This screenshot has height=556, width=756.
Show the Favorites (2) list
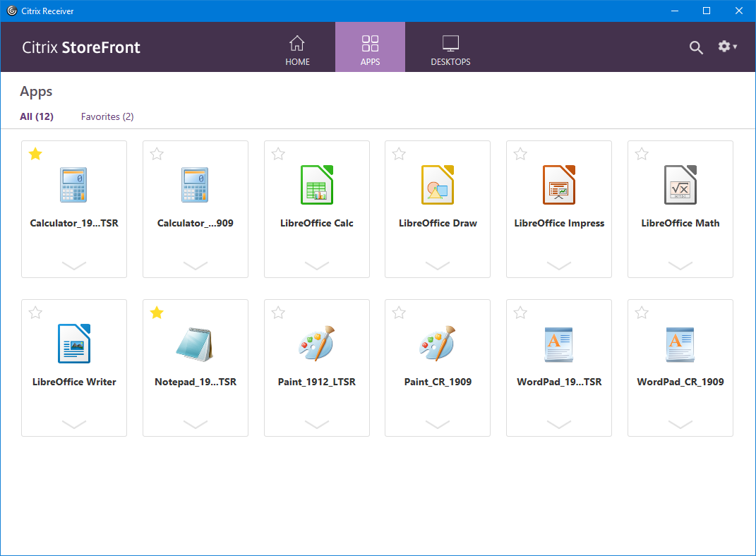tap(107, 116)
